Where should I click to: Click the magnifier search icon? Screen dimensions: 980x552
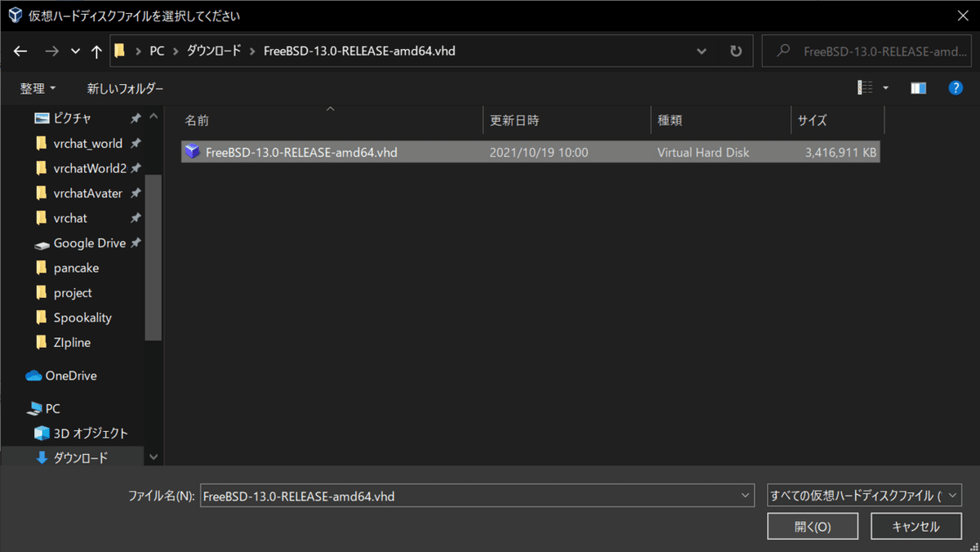coord(783,51)
